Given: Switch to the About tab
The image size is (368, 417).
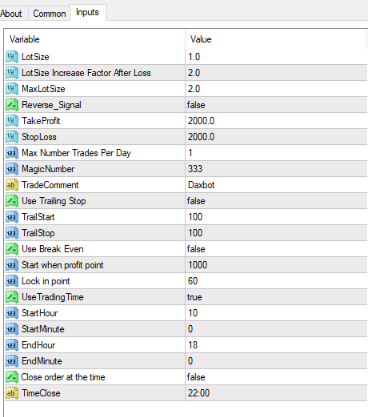Looking at the screenshot, I should (x=11, y=14).
